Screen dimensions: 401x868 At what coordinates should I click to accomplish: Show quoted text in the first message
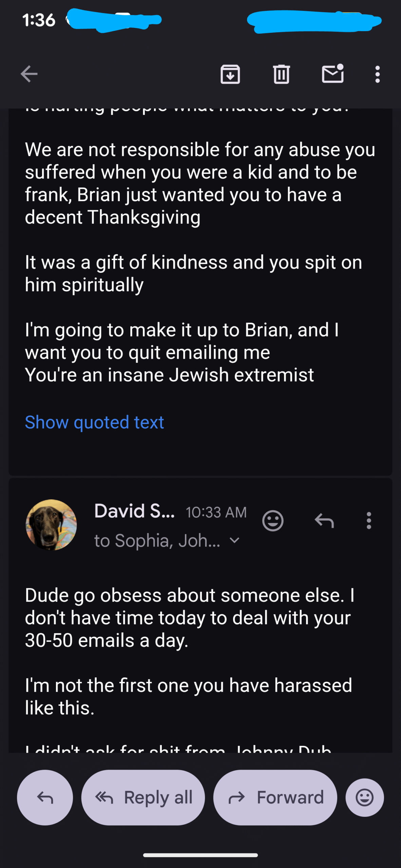point(94,422)
